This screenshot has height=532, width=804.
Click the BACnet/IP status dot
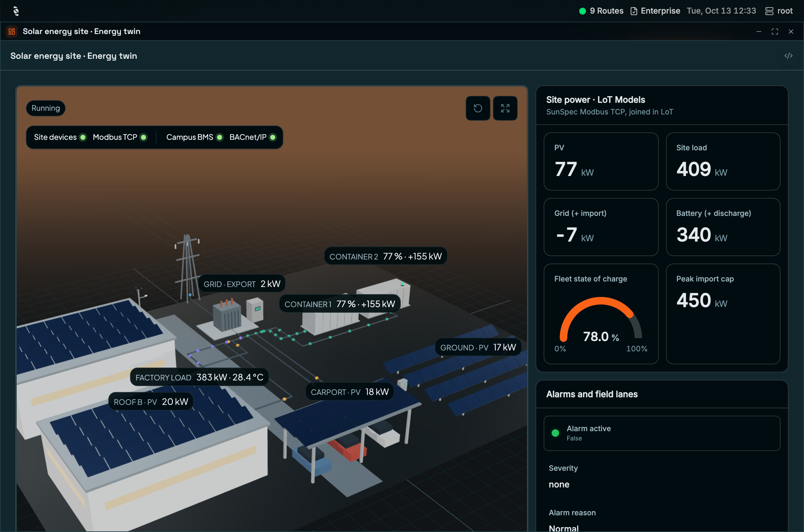click(273, 137)
